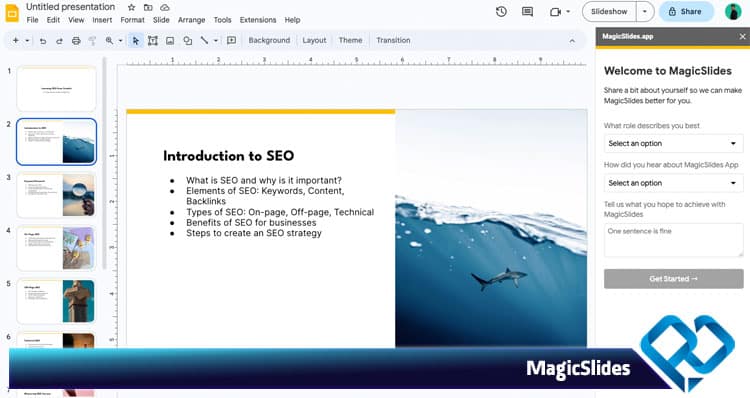Close the MagicSlides sidebar
Screen dimensions: 750x398
742,36
